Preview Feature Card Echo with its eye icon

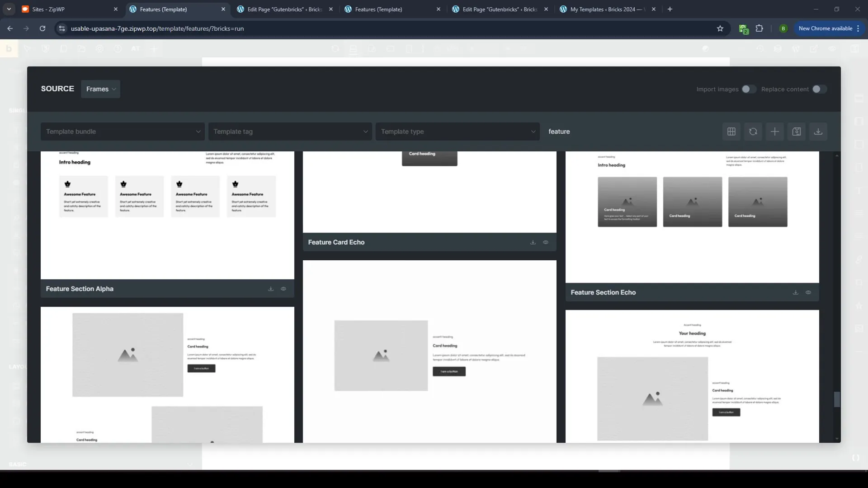point(546,242)
